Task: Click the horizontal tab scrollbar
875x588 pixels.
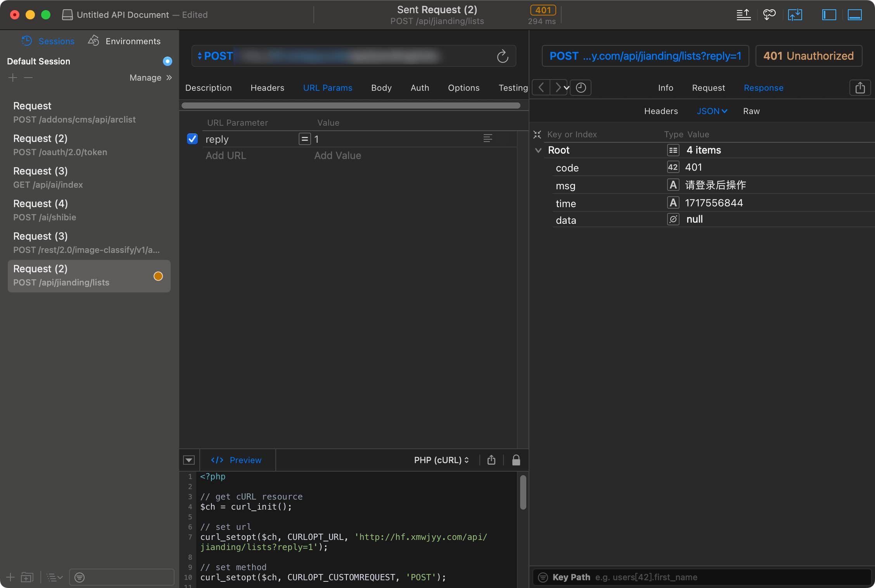Action: point(351,105)
